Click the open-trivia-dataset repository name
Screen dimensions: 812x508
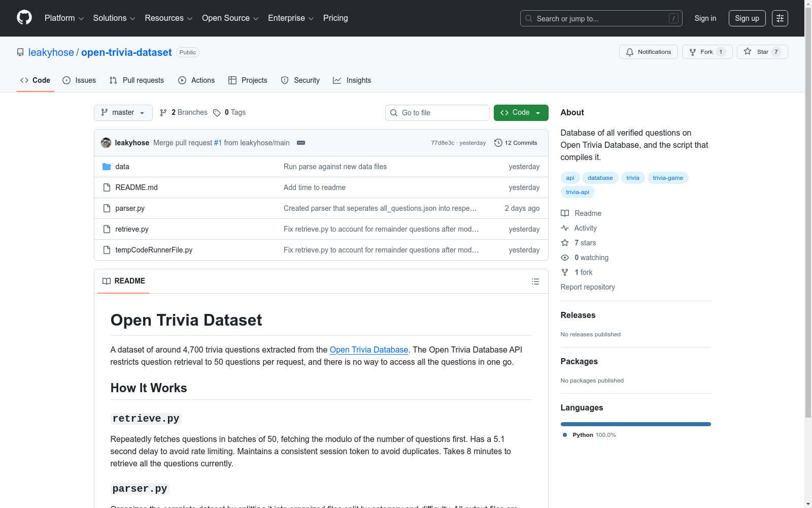click(x=126, y=52)
